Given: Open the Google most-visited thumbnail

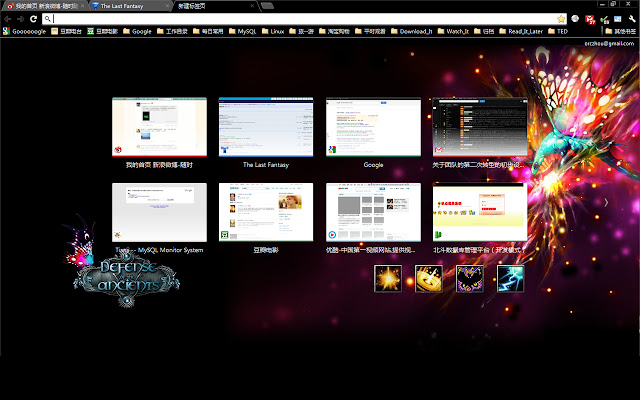Looking at the screenshot, I should pos(373,127).
